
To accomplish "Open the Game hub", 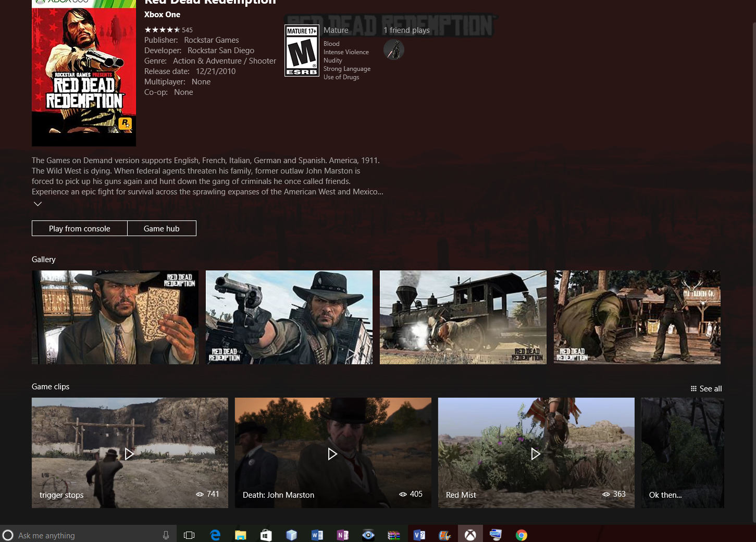I will tap(162, 228).
